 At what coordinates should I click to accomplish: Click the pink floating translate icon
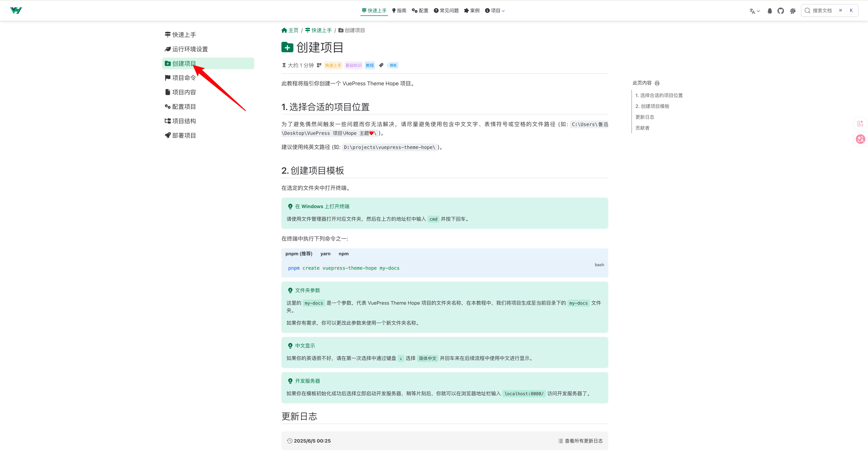click(860, 139)
